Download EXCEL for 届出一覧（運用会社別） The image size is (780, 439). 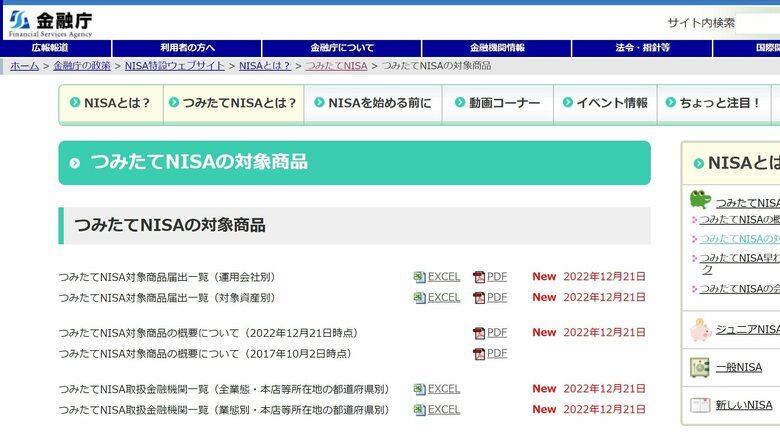click(444, 276)
